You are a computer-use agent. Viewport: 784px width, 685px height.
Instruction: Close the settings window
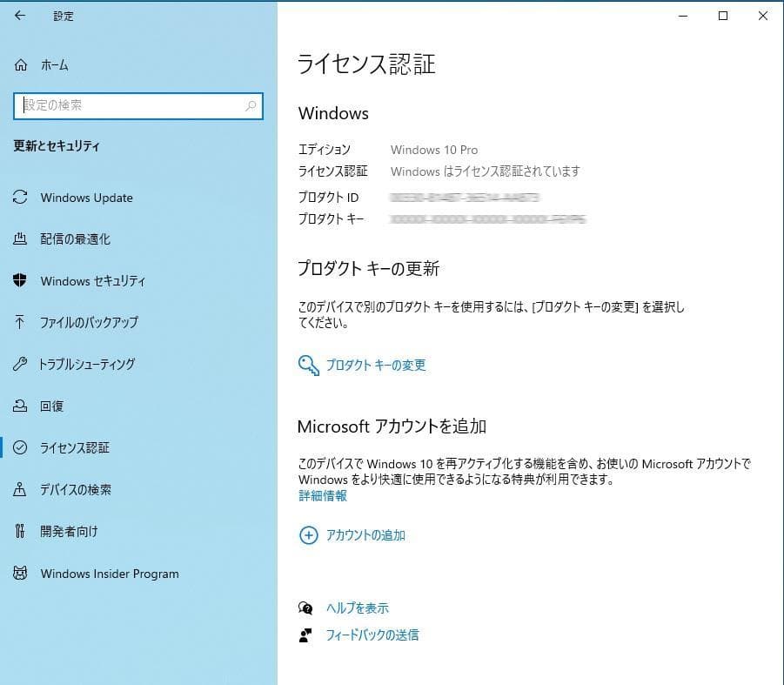click(x=763, y=16)
